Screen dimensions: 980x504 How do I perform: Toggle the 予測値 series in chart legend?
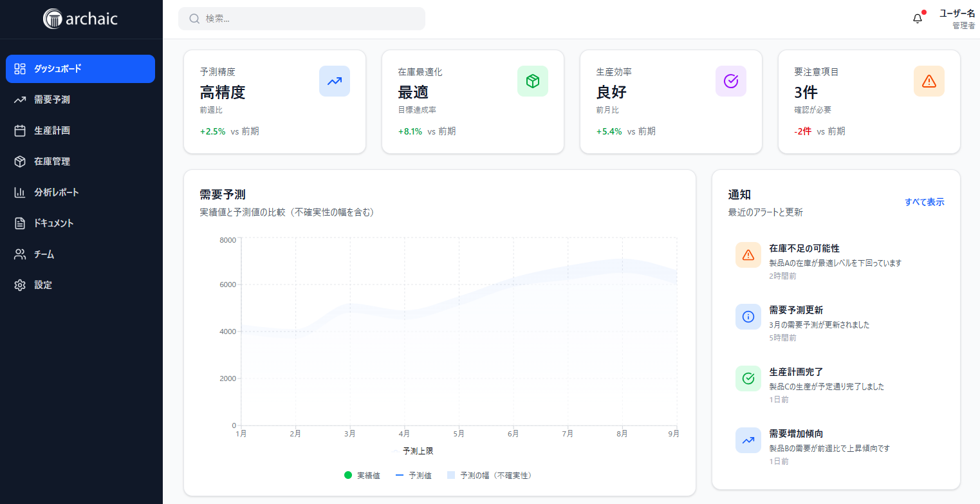pyautogui.click(x=413, y=476)
